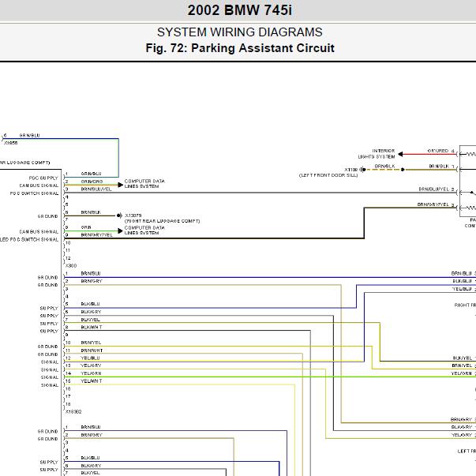This screenshot has height=476, width=476.
Task: Click "Fig. 72: Parking Assistant Circuit" caption
Action: (240, 48)
